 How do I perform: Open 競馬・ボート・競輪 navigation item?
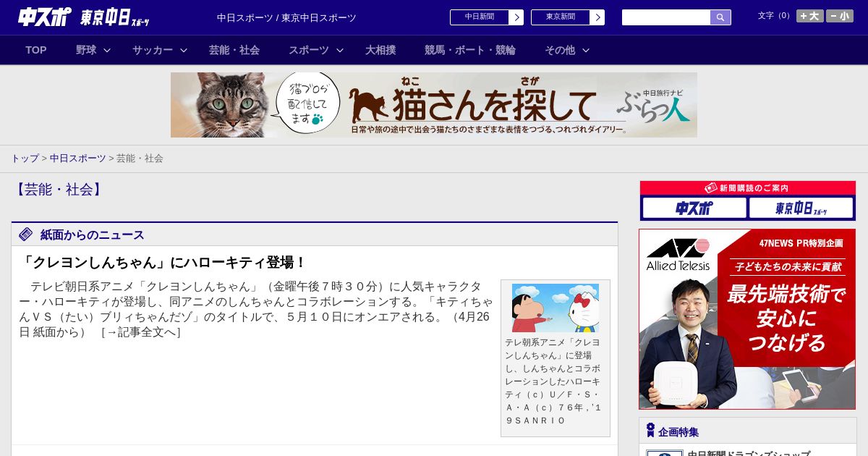point(470,50)
